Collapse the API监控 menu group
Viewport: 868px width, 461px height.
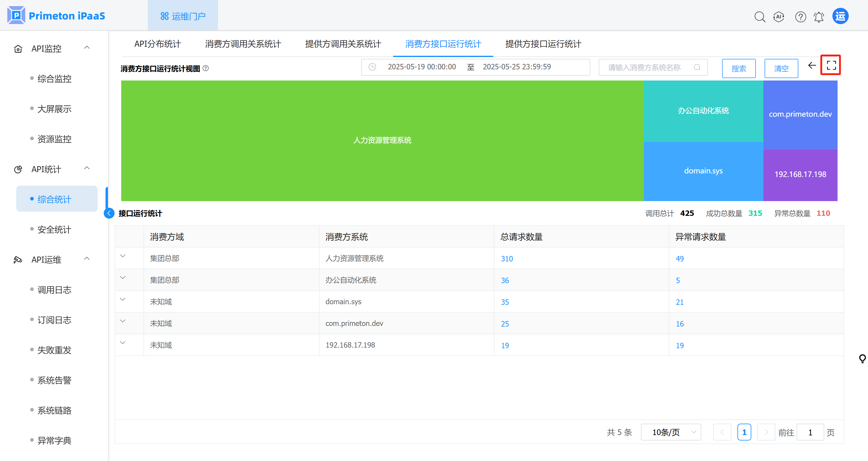pyautogui.click(x=87, y=48)
